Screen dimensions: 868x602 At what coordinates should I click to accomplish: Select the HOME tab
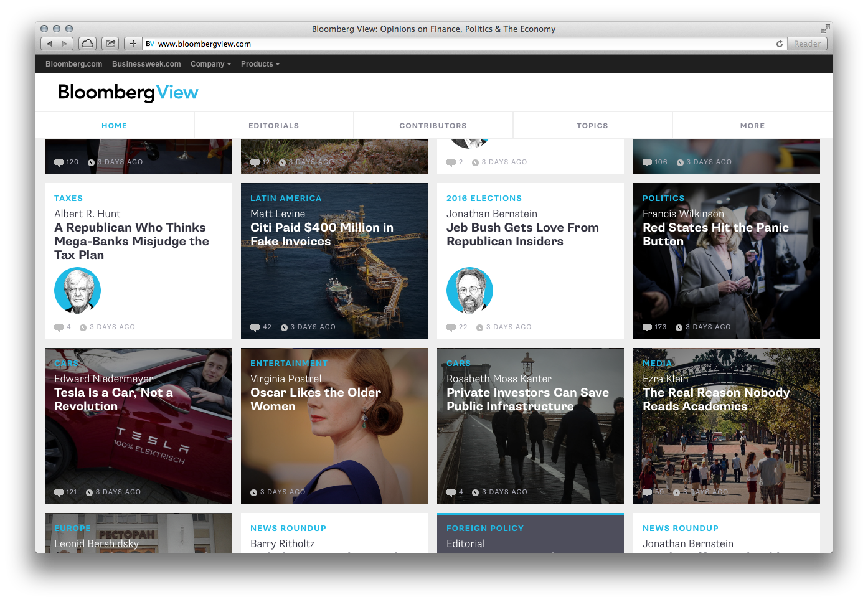pyautogui.click(x=115, y=126)
